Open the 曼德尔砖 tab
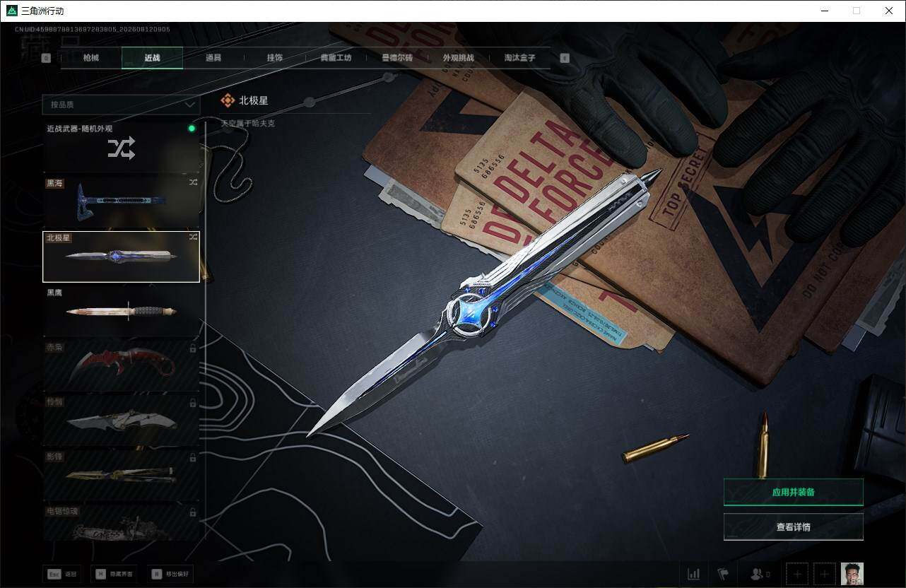 pyautogui.click(x=397, y=58)
